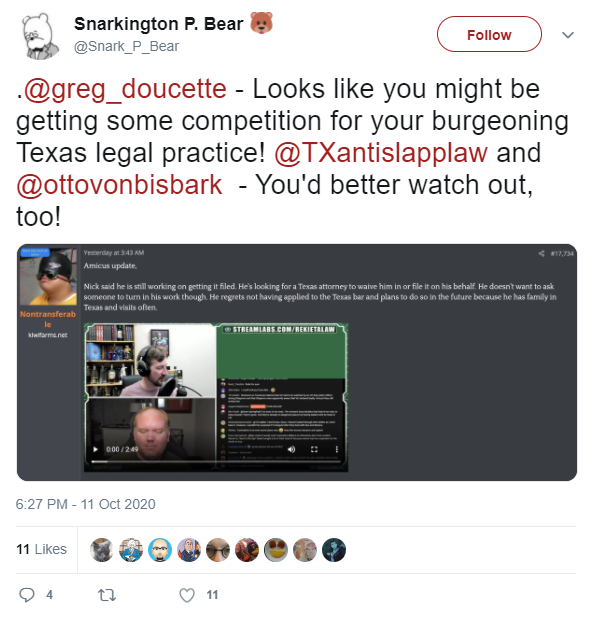The height and width of the screenshot is (623, 597).
Task: Retweet this post using retweet icon
Action: (x=107, y=595)
